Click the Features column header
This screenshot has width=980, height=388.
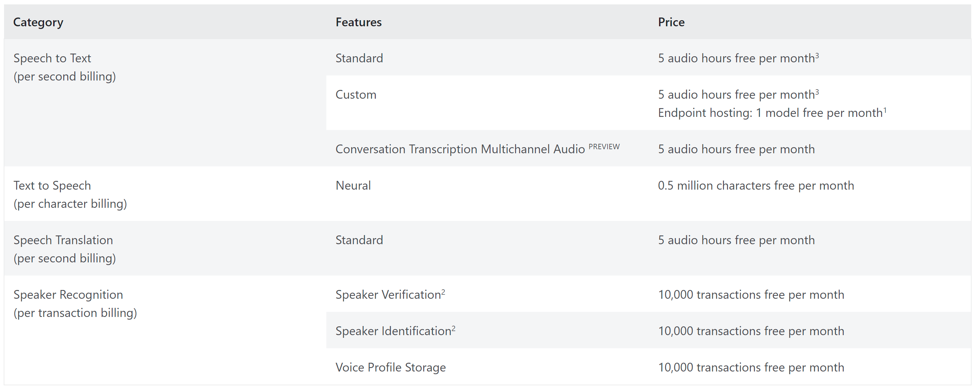(x=358, y=22)
